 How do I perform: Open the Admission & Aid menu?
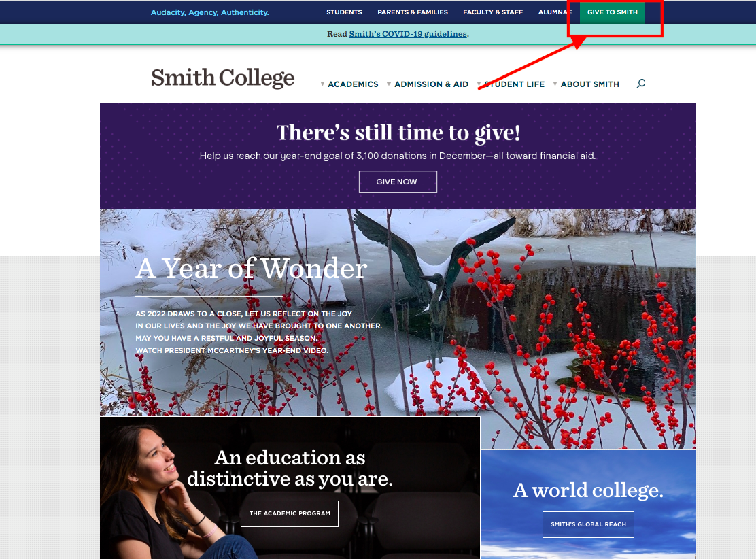432,84
